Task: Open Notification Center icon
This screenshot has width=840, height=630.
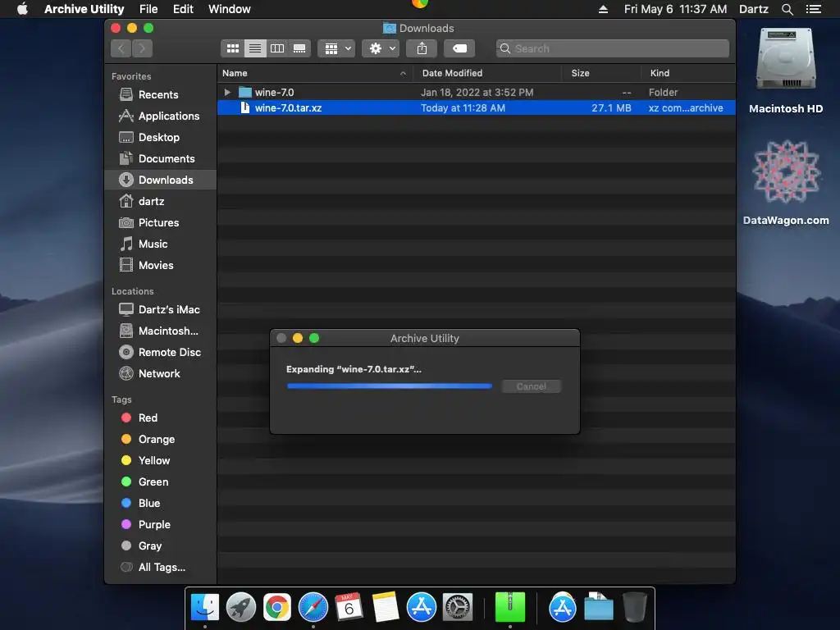Action: click(x=814, y=9)
